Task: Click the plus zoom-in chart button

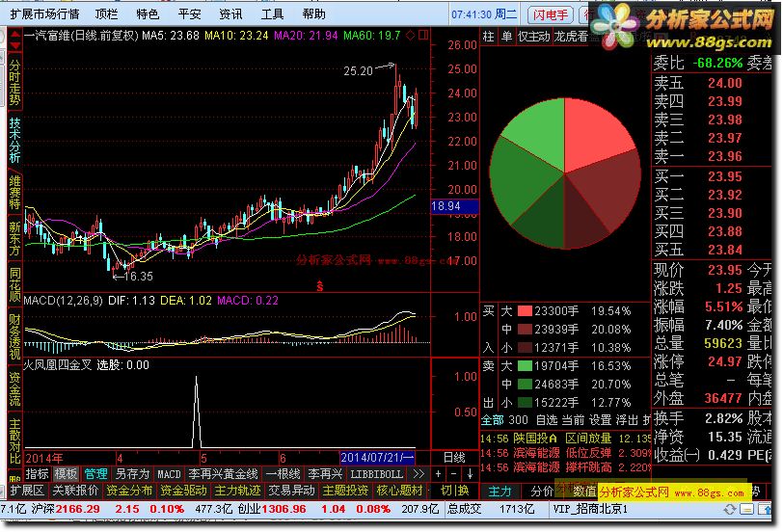Action: point(438,473)
